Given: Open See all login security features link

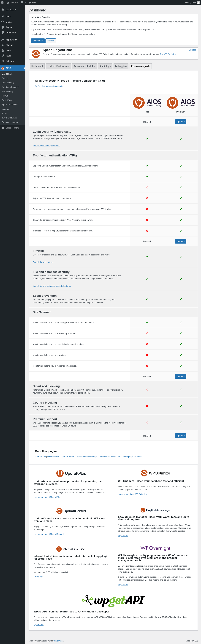Looking at the screenshot, I should click(46, 146).
